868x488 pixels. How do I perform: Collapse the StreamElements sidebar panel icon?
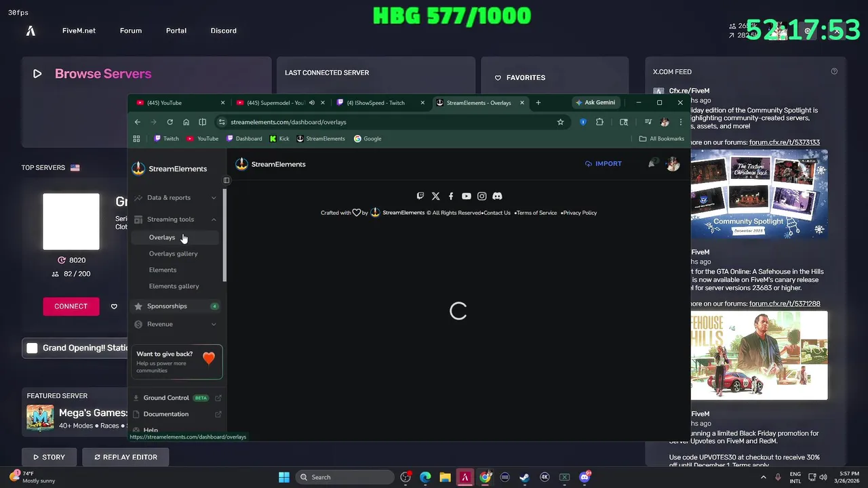coord(226,180)
